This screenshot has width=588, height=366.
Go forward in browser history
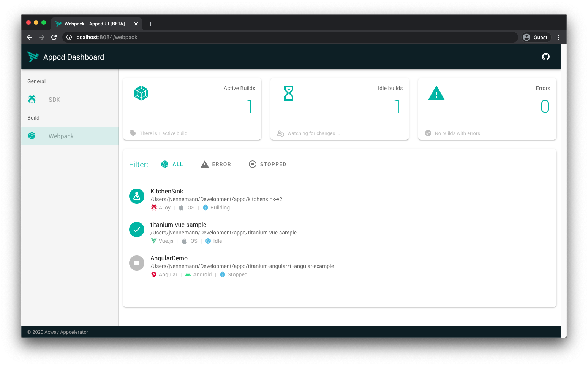42,37
